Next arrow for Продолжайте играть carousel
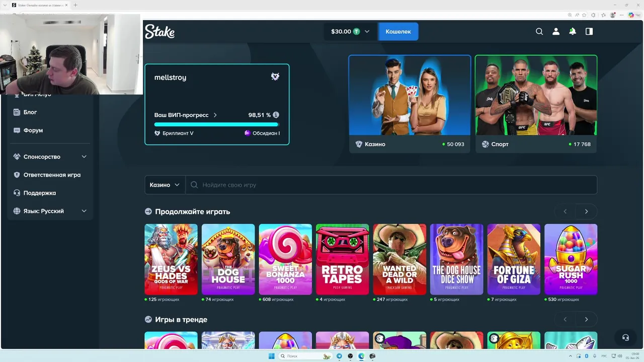 pyautogui.click(x=586, y=211)
